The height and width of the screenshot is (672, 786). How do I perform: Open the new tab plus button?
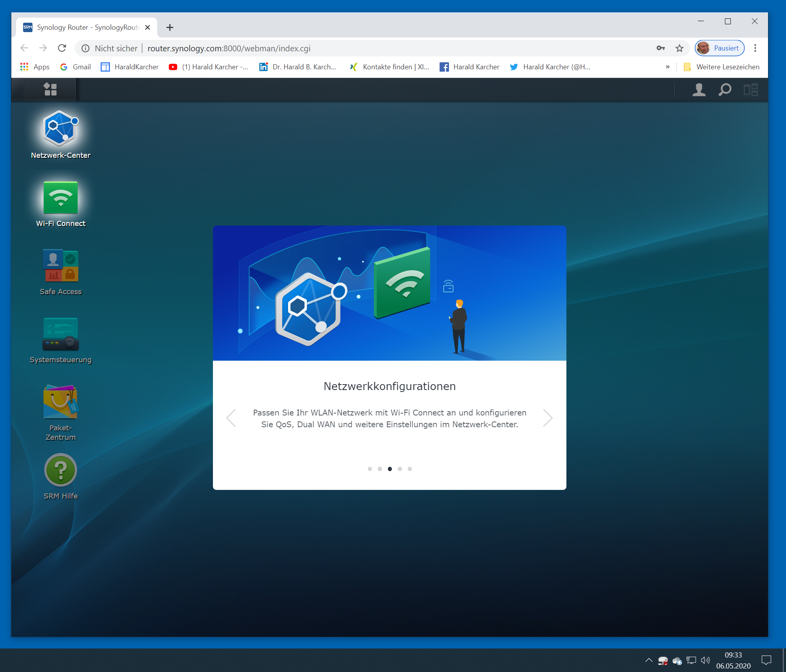[169, 27]
